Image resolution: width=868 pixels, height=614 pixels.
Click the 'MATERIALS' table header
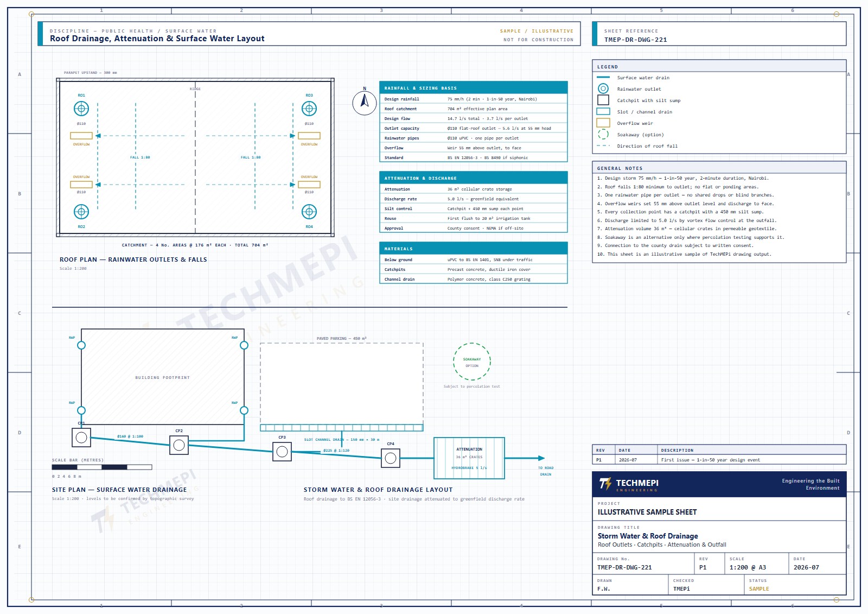coord(474,249)
